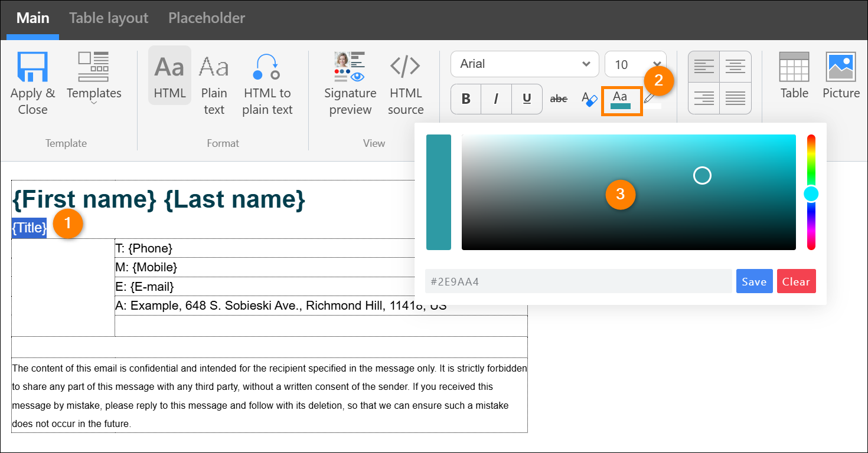Screen dimensions: 868x453
Task: View HTML source code
Action: [406, 84]
